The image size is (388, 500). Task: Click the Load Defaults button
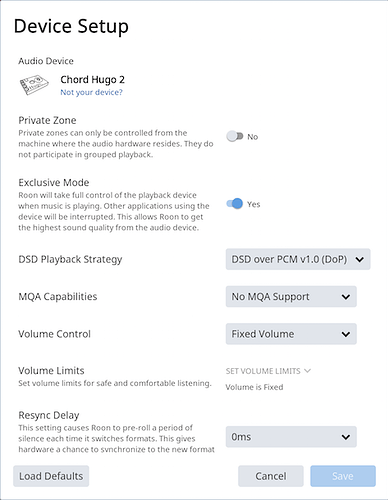click(x=51, y=476)
